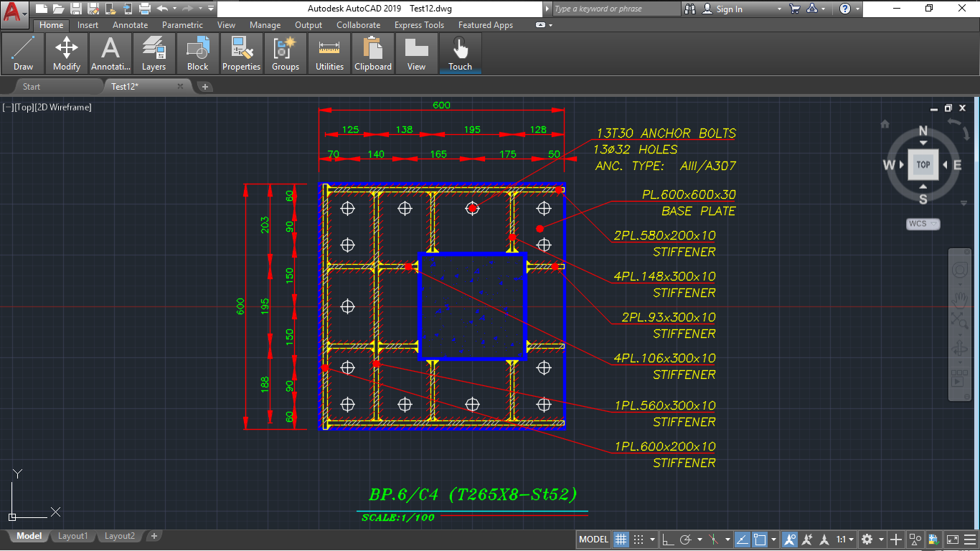Open the WCS coordinate system dropdown
Image resolution: width=980 pixels, height=551 pixels.
coord(923,224)
